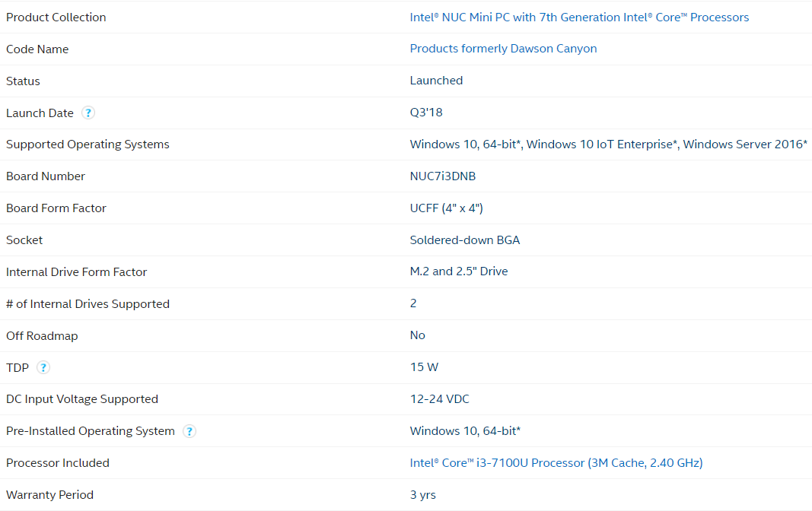Open the Pre-Installed Operating System help tooltip icon
Image resolution: width=812 pixels, height=511 pixels.
[189, 432]
